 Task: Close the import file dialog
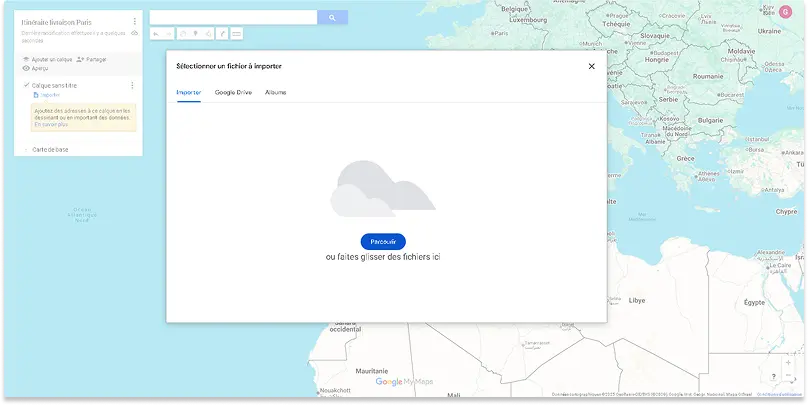coord(592,66)
